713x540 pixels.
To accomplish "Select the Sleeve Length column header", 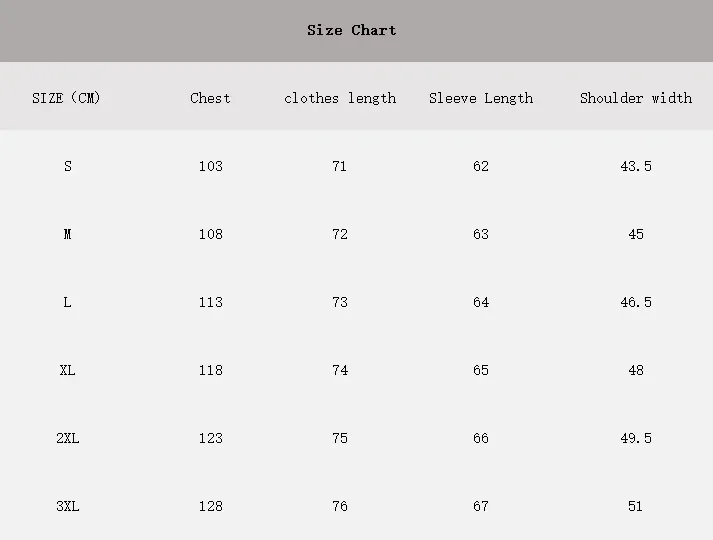I will pos(481,98).
